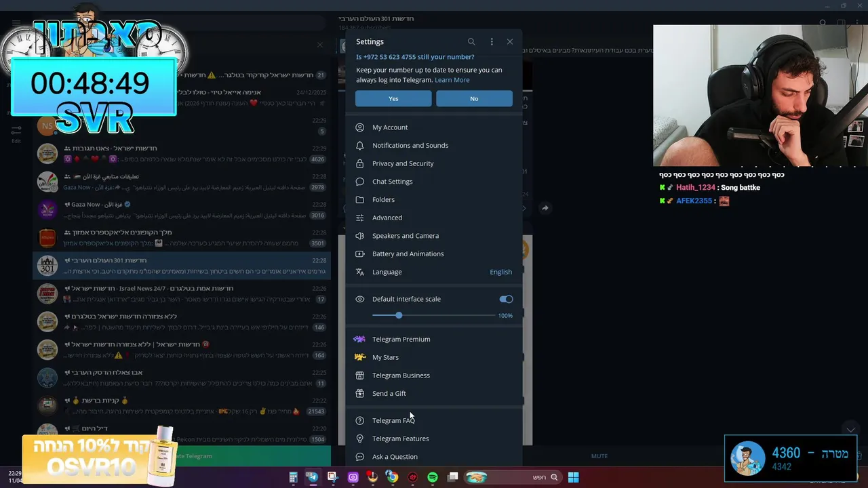Click the eye icon for interface scale

point(359,299)
